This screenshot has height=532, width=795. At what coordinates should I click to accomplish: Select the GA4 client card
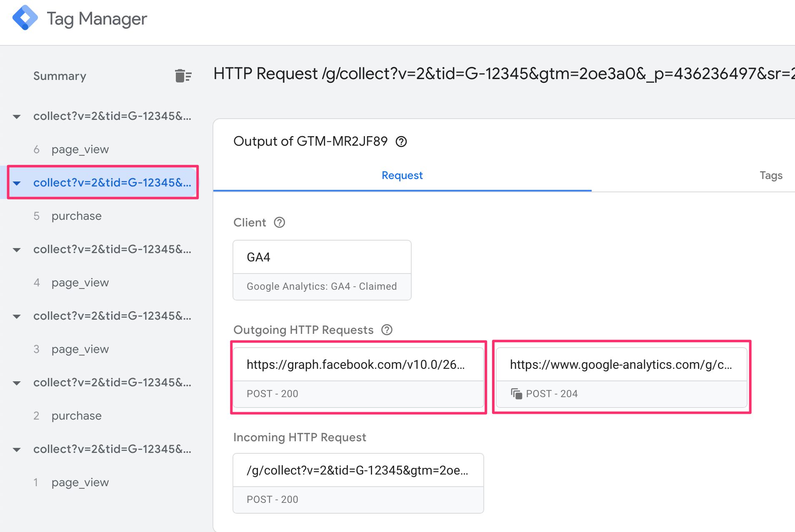point(322,270)
